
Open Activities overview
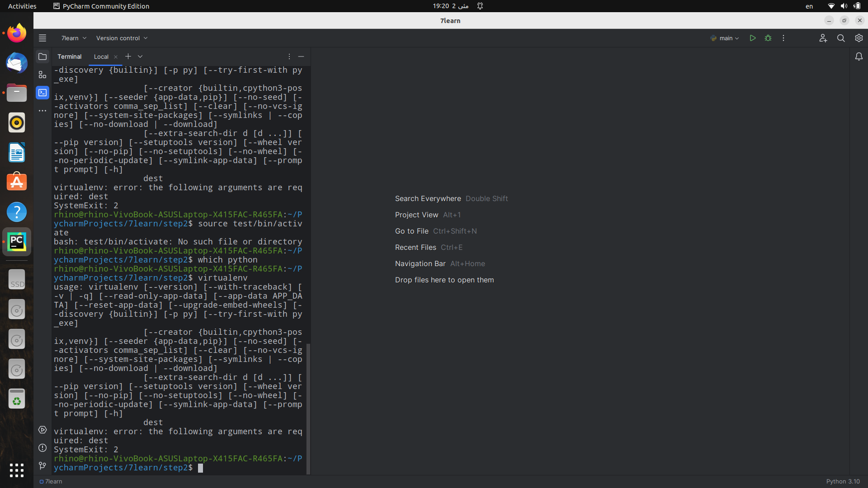(x=22, y=6)
